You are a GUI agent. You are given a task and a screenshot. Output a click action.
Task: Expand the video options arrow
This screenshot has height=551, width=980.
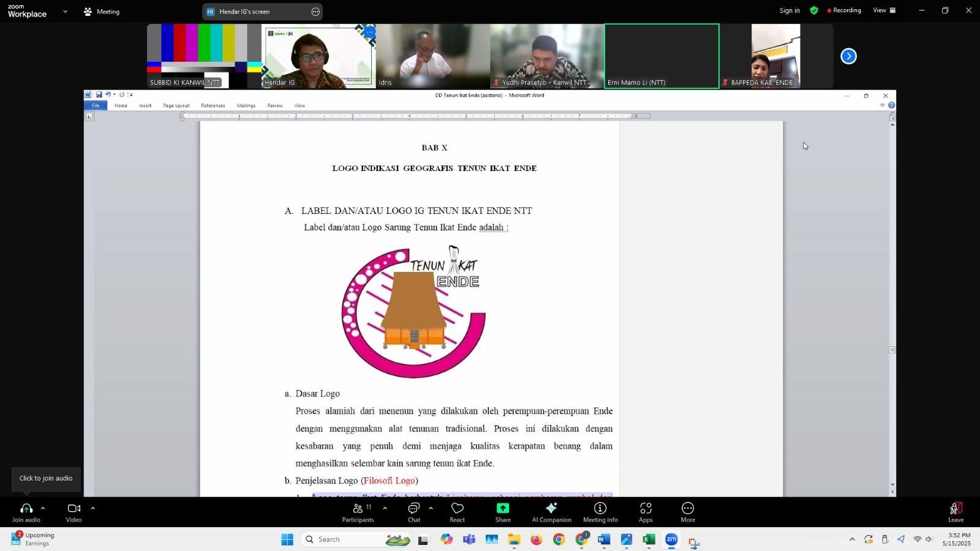[x=92, y=508]
